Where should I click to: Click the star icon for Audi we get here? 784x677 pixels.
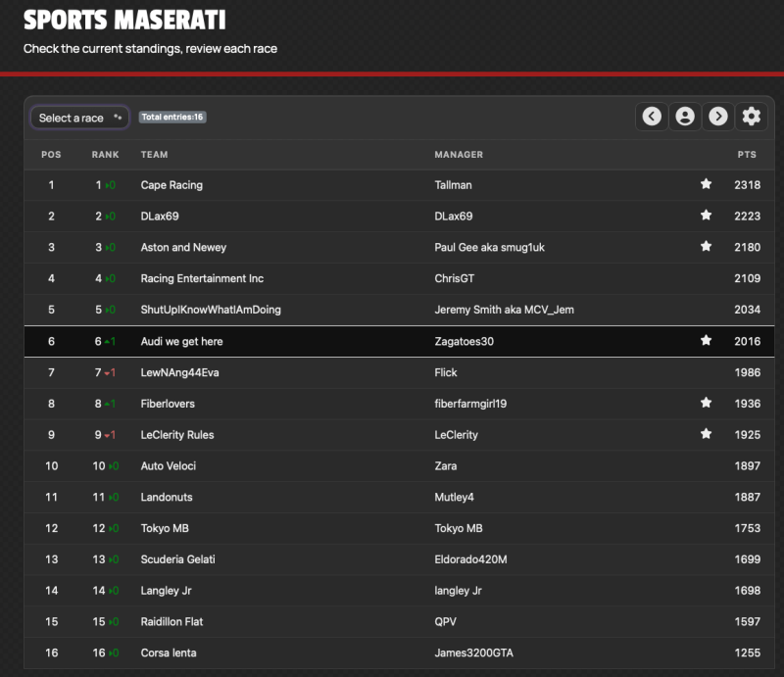click(x=706, y=341)
